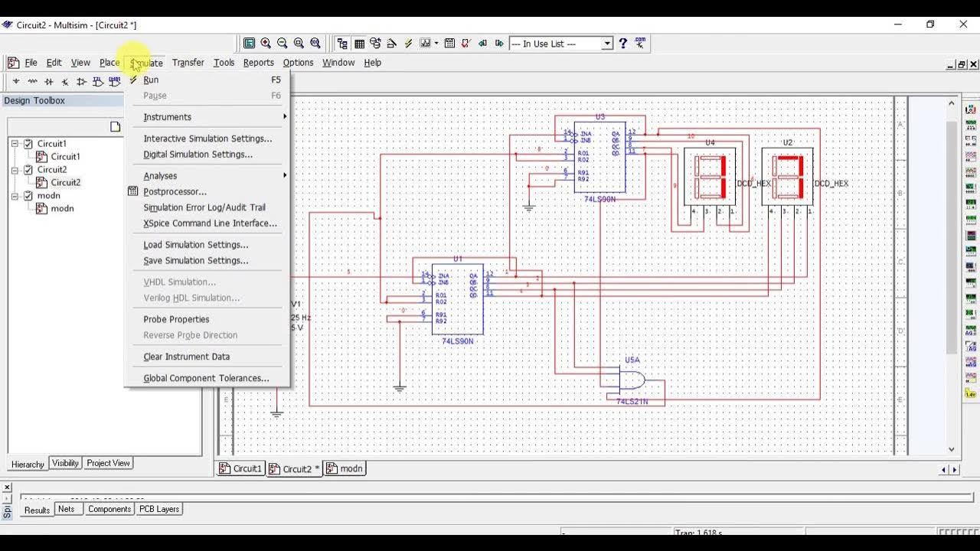Place an analog op-amp component icon
The height and width of the screenshot is (551, 980).
click(81, 81)
